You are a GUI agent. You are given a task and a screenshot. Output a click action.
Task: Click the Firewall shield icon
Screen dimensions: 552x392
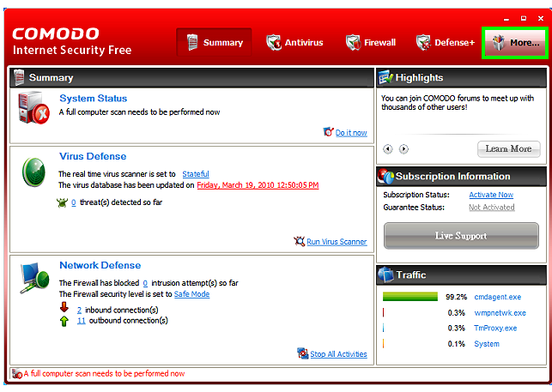[353, 43]
